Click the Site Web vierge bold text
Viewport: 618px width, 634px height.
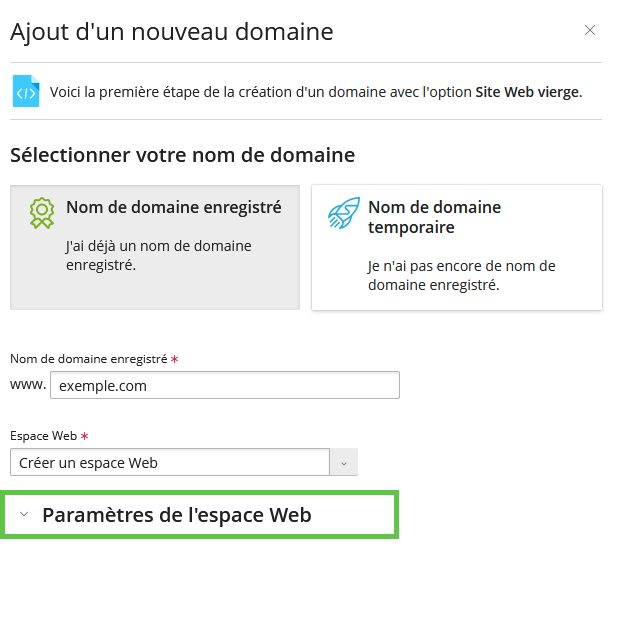[528, 92]
